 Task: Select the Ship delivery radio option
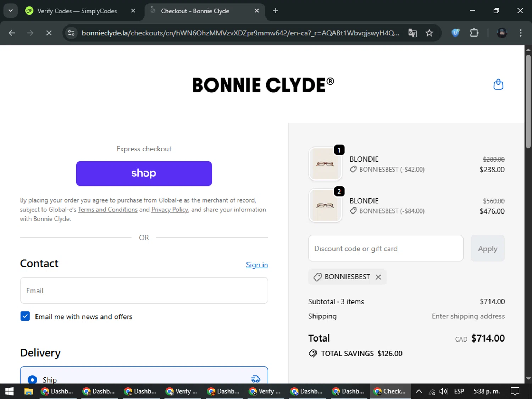32,379
